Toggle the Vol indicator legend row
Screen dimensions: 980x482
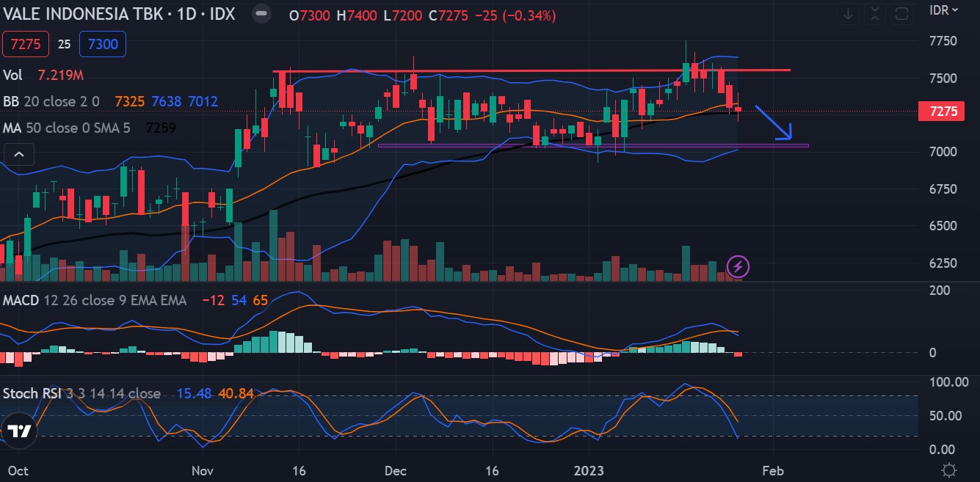click(x=14, y=75)
